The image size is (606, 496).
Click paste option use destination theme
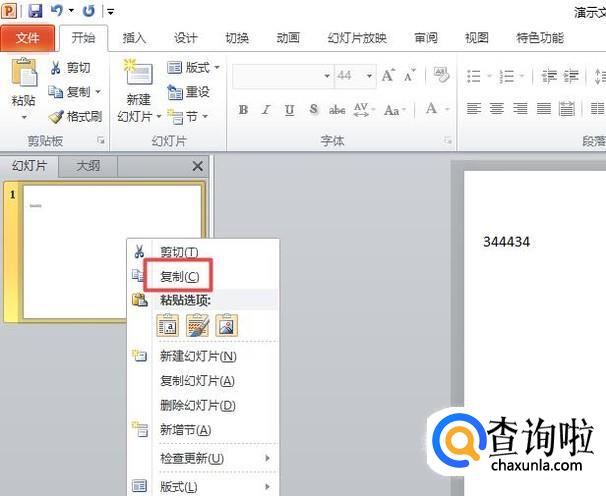pyautogui.click(x=168, y=325)
